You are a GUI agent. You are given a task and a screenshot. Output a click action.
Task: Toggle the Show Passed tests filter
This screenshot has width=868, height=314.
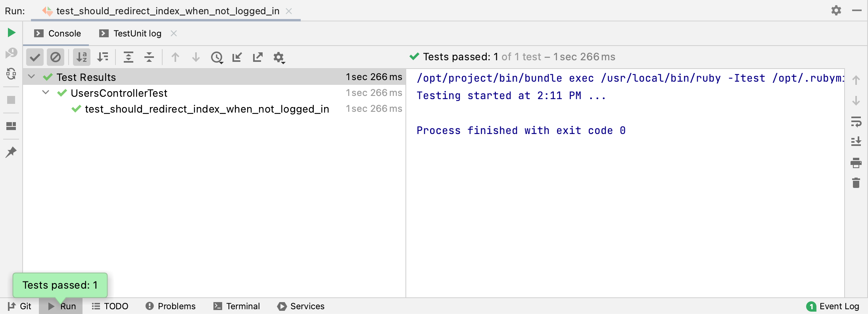click(x=35, y=57)
